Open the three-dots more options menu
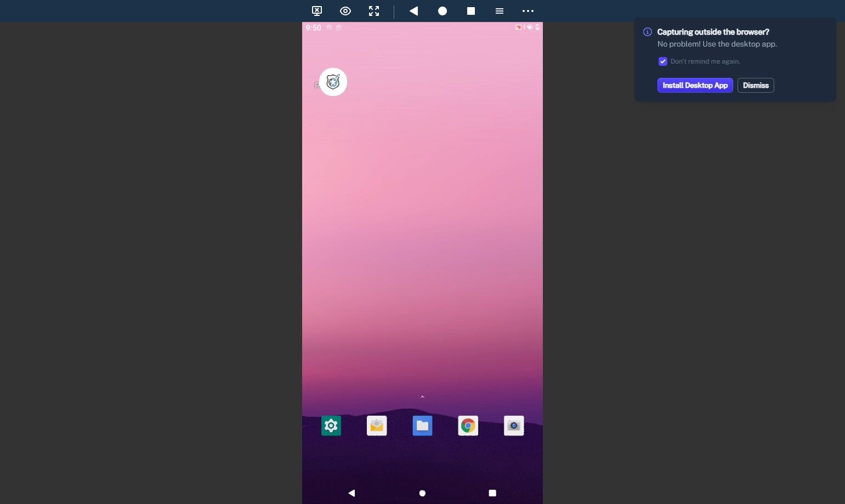This screenshot has height=504, width=845. click(528, 11)
